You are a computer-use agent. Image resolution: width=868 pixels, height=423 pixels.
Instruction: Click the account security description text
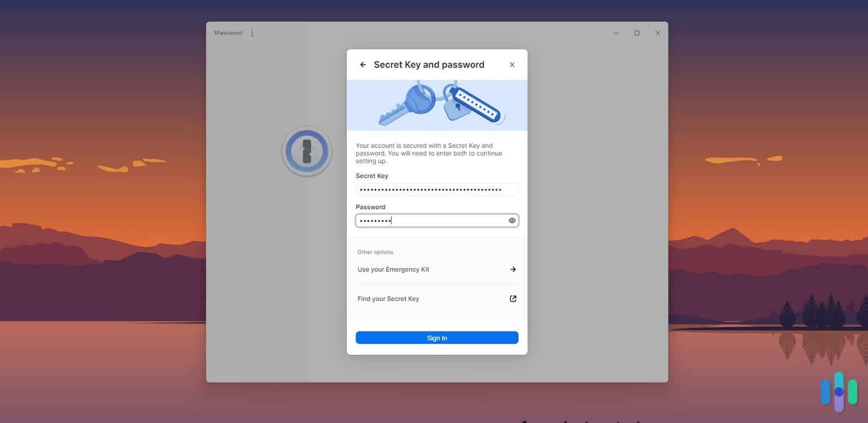tap(428, 153)
